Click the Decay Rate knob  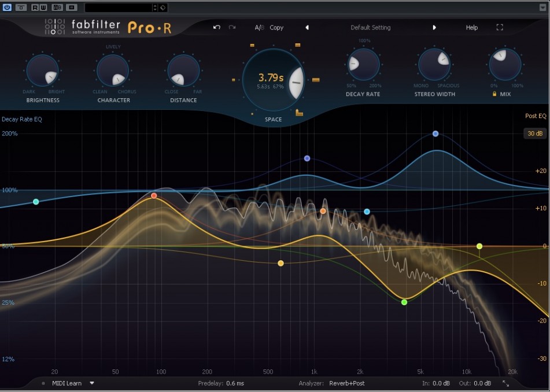(x=363, y=65)
